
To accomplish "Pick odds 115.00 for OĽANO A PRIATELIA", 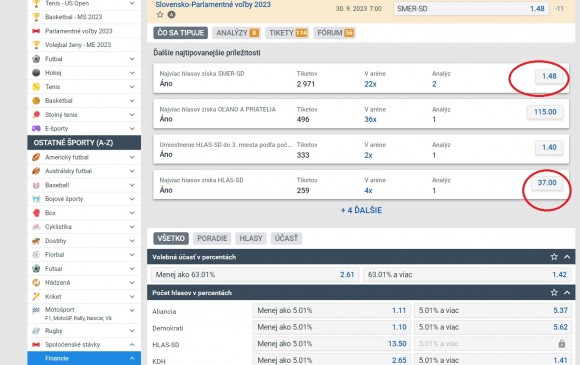I will pos(545,112).
